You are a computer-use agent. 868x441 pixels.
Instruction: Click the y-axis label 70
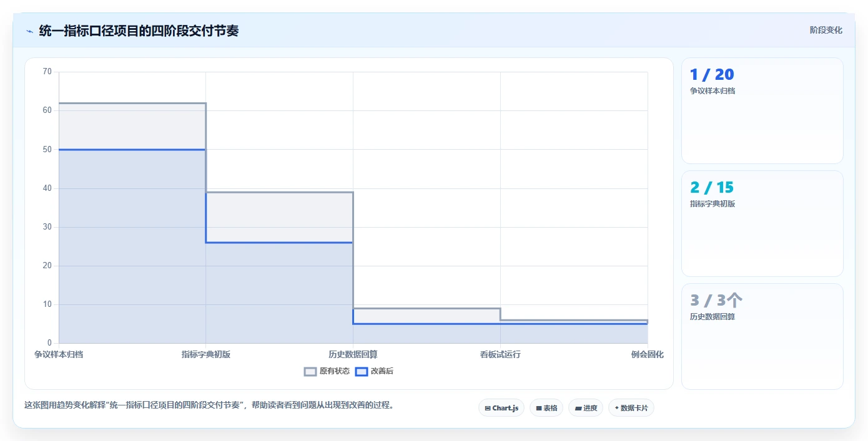click(47, 72)
